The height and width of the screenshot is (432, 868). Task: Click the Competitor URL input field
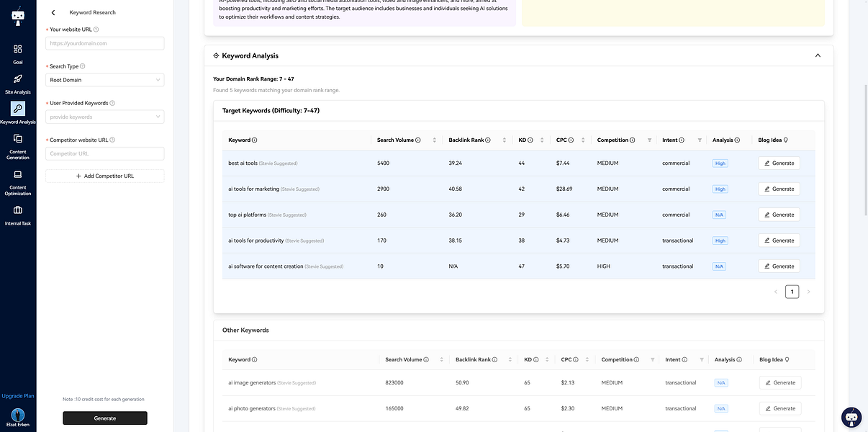104,153
